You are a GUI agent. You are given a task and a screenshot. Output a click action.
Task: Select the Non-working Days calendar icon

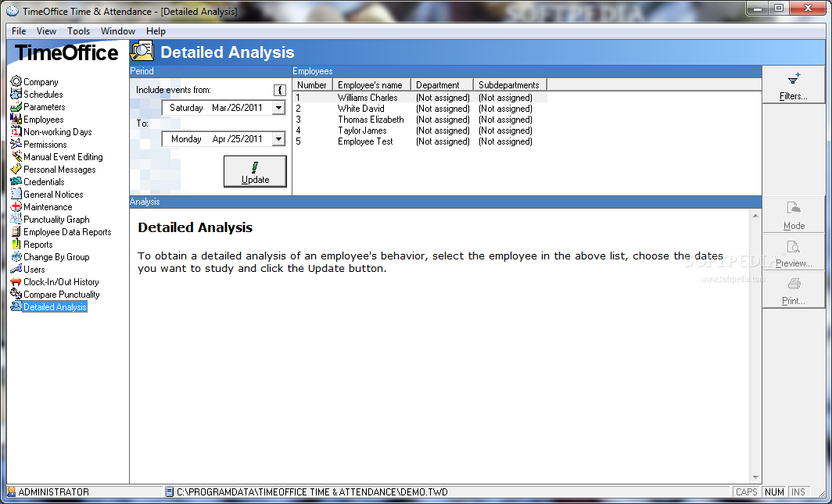(16, 131)
